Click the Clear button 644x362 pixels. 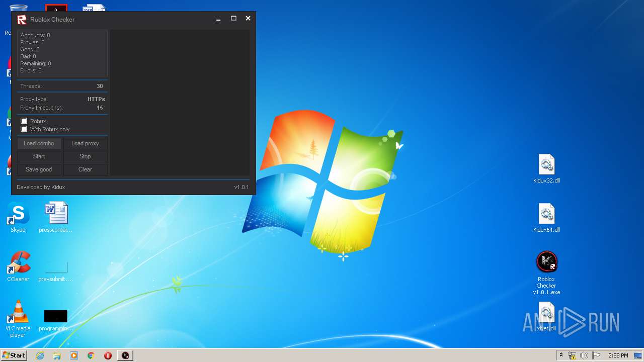tap(85, 169)
